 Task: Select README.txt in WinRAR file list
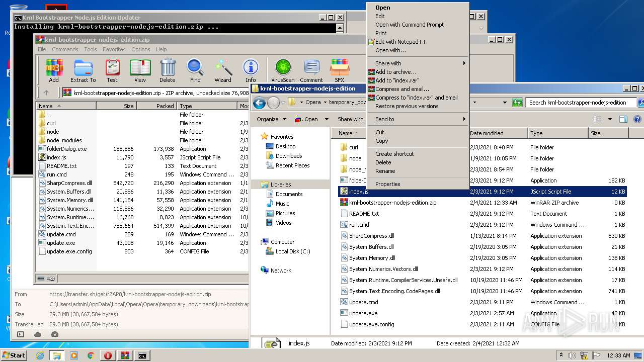coord(61,166)
